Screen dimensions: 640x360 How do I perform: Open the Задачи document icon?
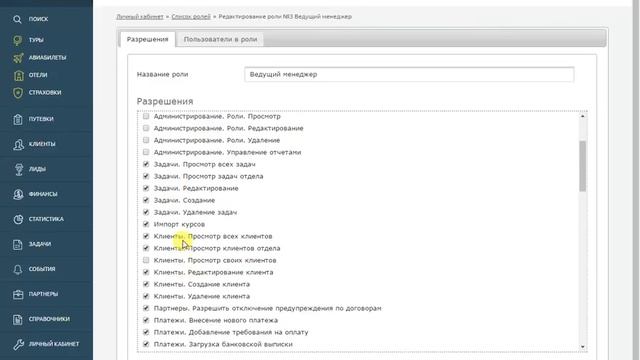(x=18, y=244)
